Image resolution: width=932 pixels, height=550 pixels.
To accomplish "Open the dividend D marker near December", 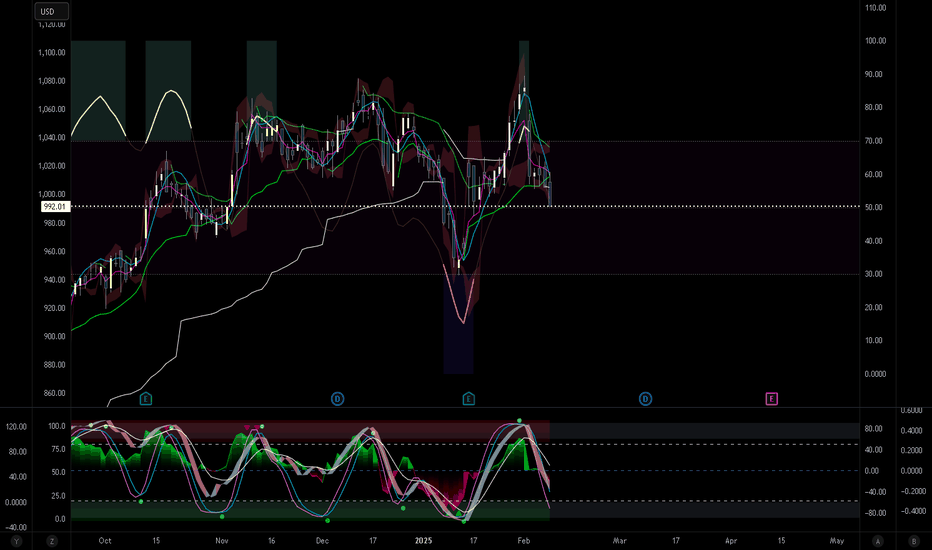I will pyautogui.click(x=337, y=399).
